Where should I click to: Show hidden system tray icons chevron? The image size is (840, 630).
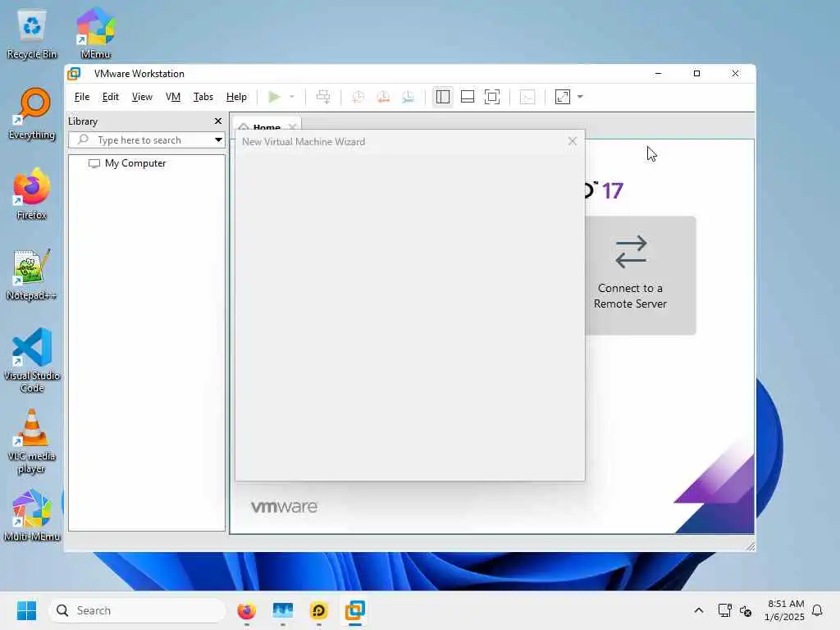click(699, 610)
